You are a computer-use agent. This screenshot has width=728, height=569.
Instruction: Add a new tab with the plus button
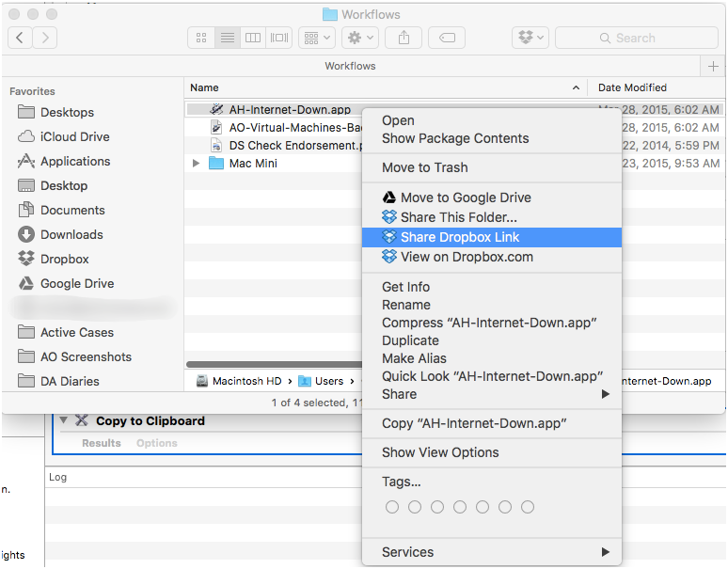point(713,67)
